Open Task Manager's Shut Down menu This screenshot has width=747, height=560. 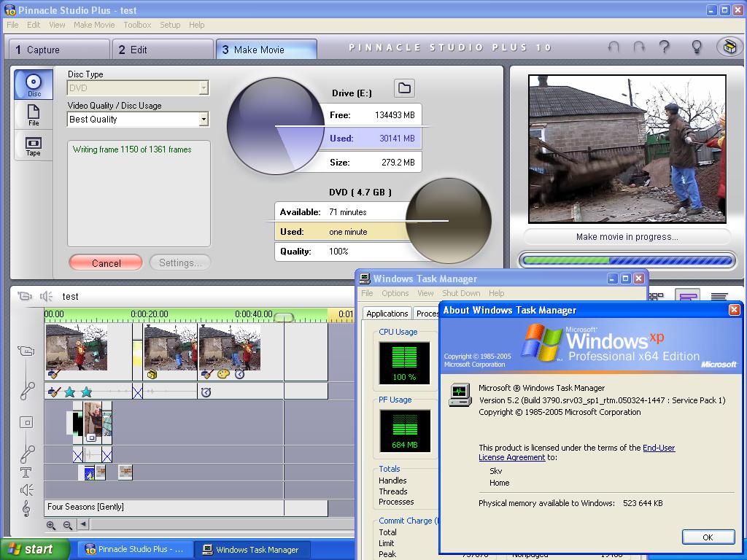click(x=460, y=293)
